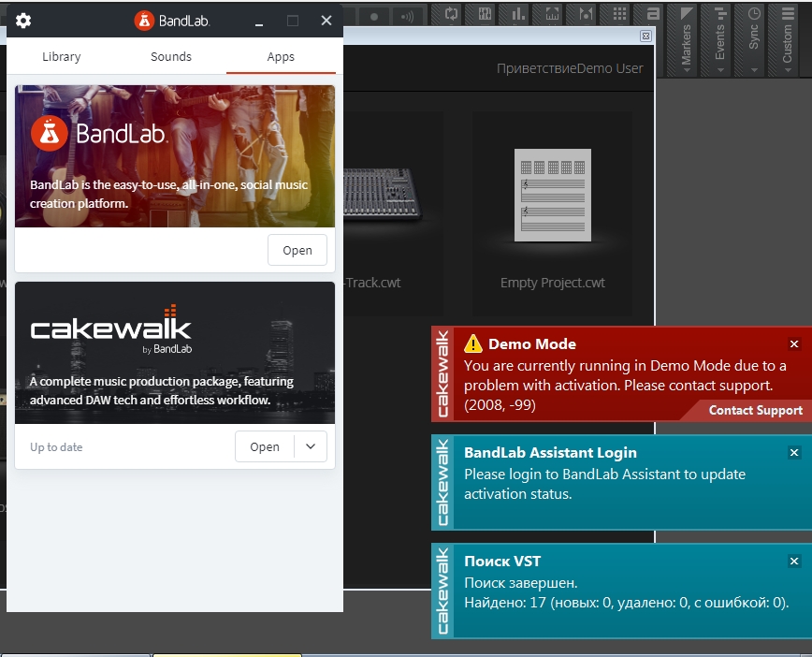Click the Loop module icon in the control bar

coord(451,13)
